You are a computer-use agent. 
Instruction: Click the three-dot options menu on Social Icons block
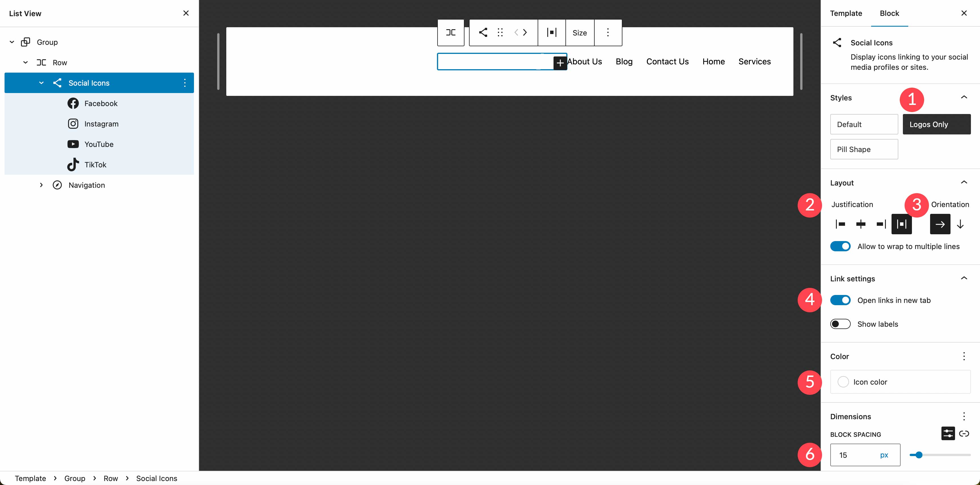(x=186, y=83)
